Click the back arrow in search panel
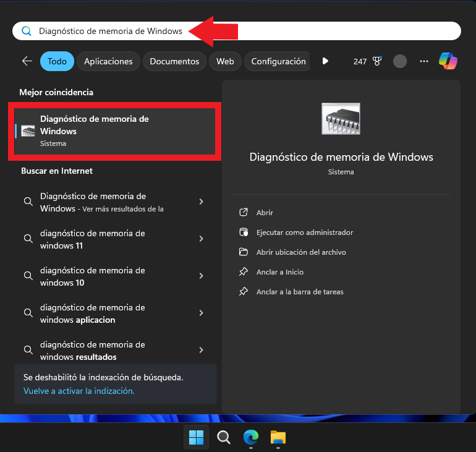Image resolution: width=476 pixels, height=452 pixels. 27,61
